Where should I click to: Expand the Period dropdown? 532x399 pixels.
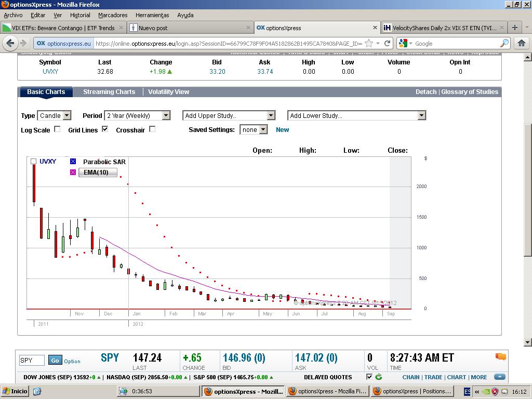click(x=137, y=115)
